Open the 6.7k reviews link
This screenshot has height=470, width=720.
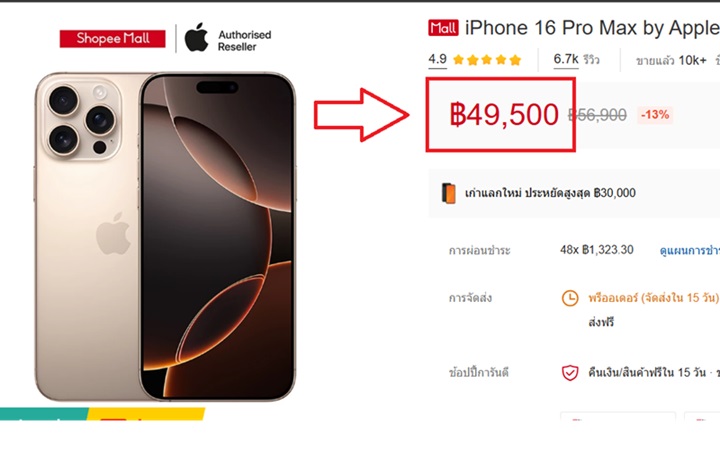coord(576,59)
